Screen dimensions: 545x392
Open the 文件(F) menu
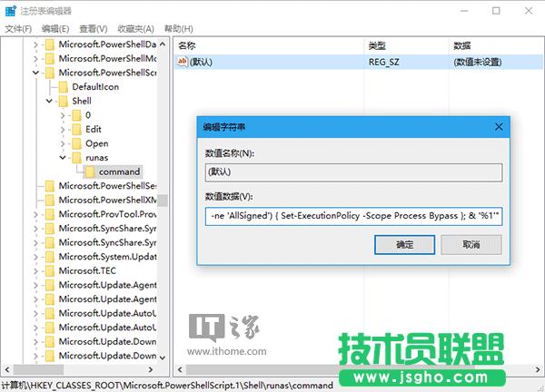[x=18, y=29]
